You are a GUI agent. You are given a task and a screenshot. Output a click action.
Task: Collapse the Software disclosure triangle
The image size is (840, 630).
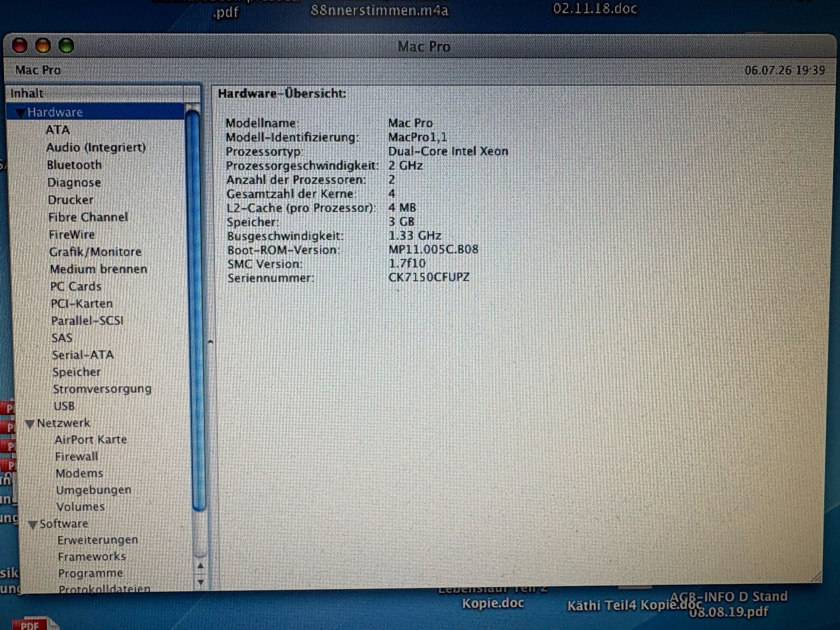(33, 525)
